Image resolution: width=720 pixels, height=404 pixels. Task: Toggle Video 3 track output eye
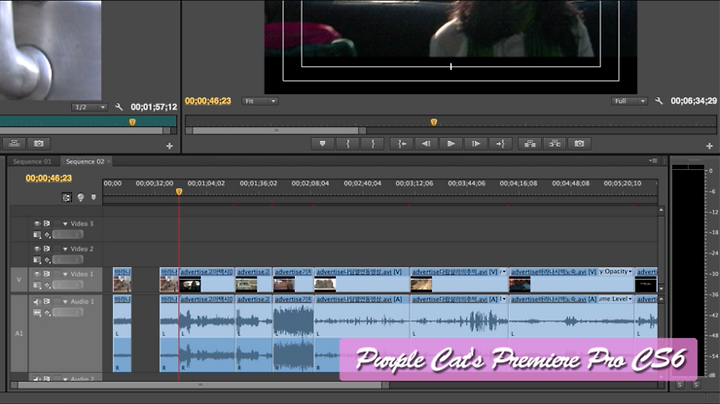tap(37, 224)
